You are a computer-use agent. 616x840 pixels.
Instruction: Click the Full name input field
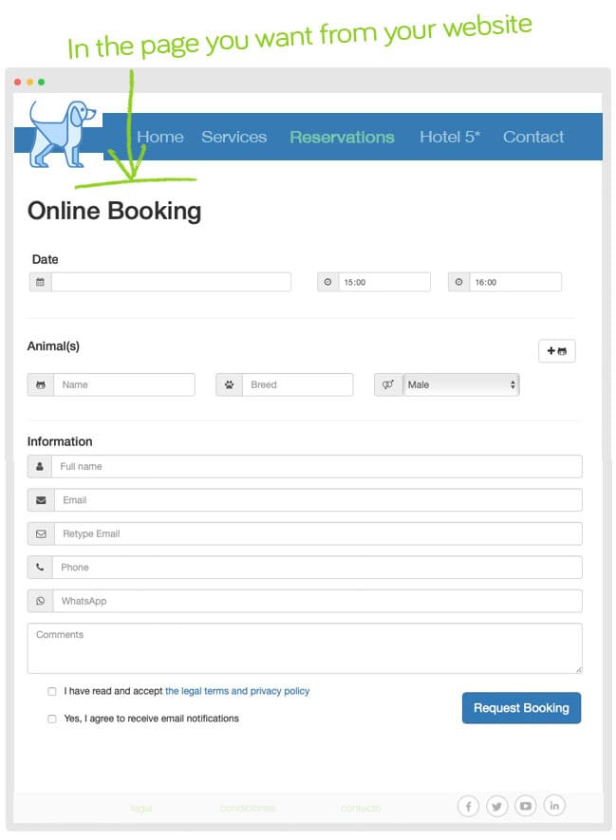coord(317,467)
